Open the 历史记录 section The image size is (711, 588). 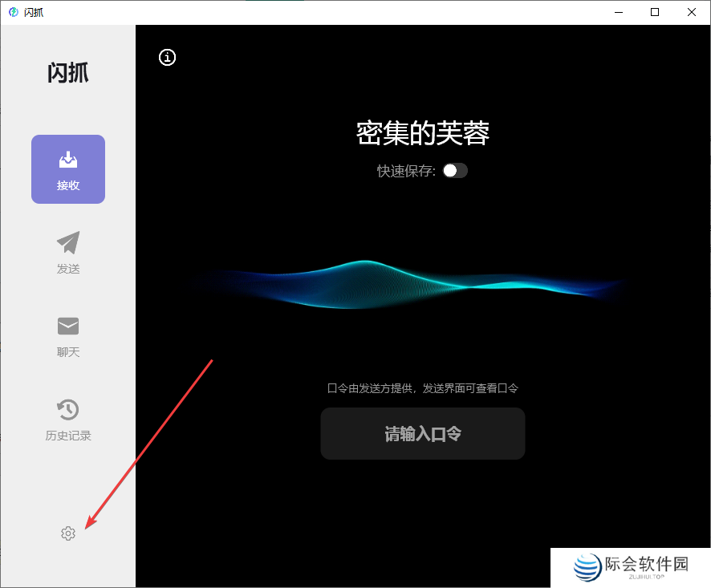tap(68, 417)
